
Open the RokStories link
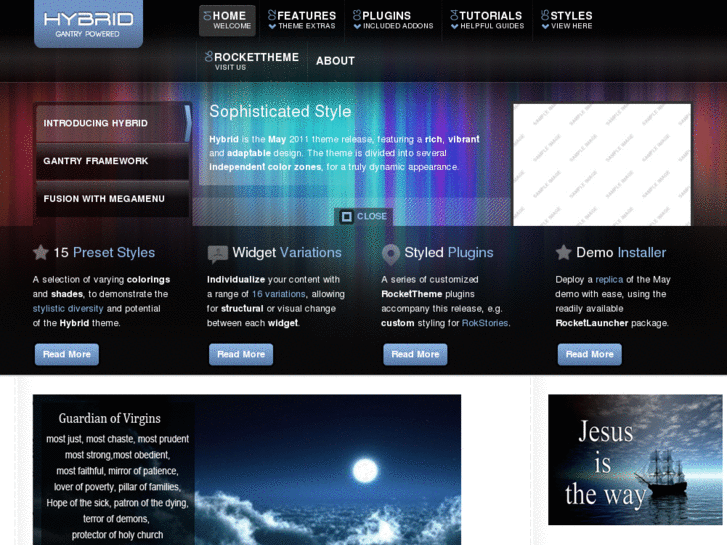pos(485,323)
